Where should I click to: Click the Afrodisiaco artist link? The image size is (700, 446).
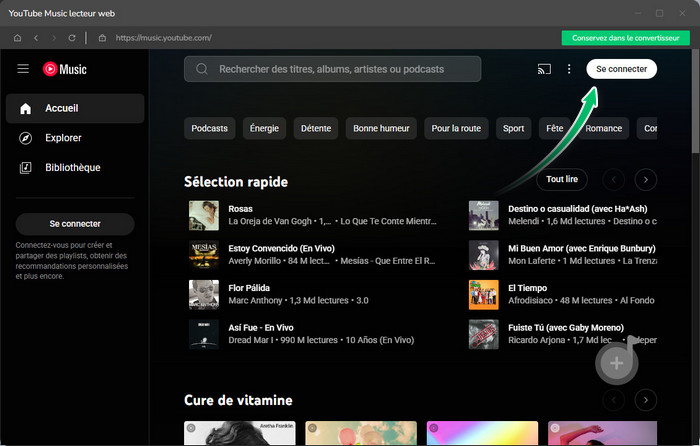(530, 300)
